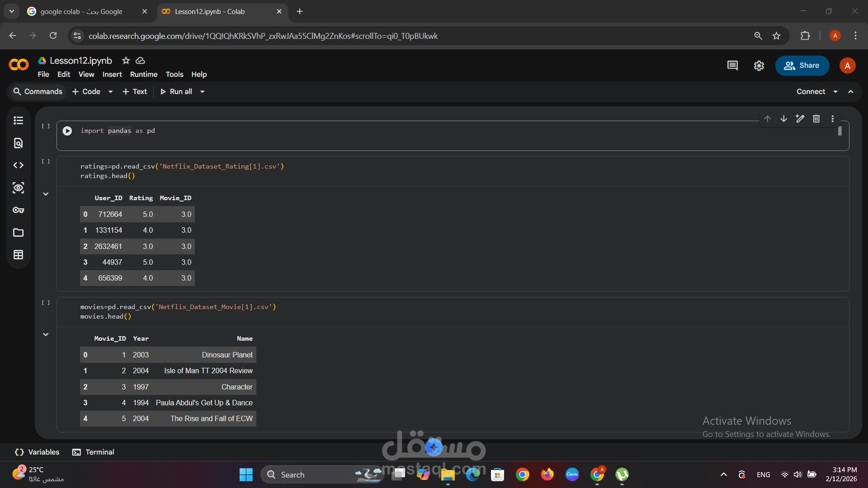This screenshot has width=868, height=488.
Task: Open the Secrets key icon
Action: click(x=18, y=210)
